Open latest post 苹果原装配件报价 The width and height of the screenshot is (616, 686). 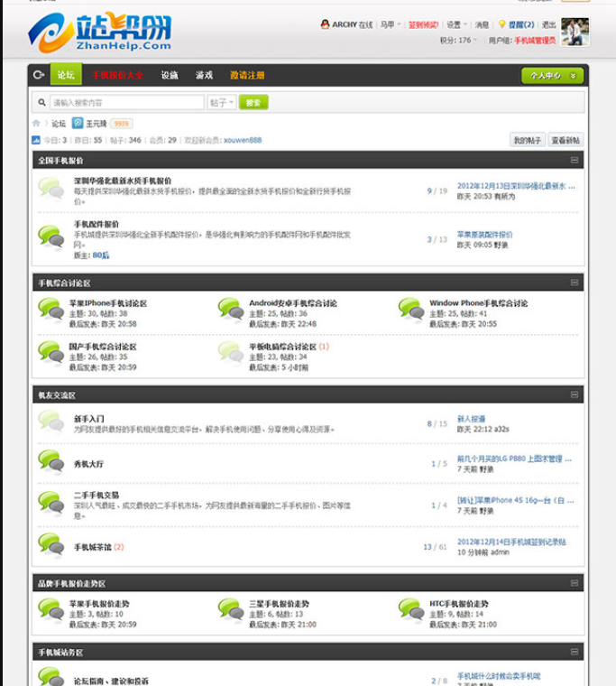pyautogui.click(x=485, y=235)
